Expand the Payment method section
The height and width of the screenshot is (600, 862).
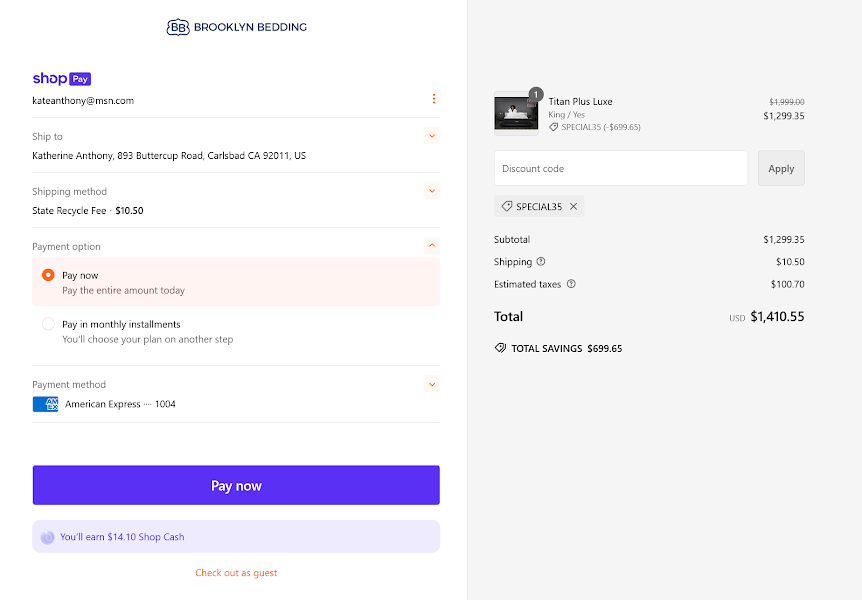pyautogui.click(x=432, y=384)
